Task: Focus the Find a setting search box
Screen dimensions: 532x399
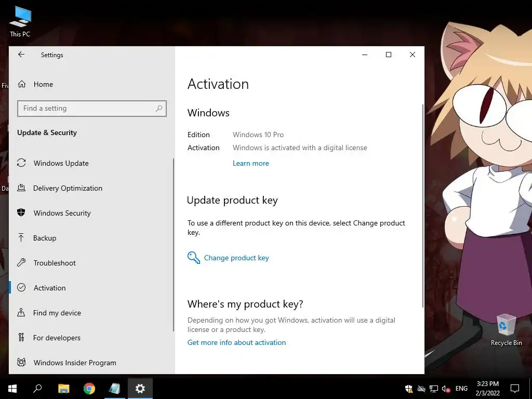Action: point(91,109)
